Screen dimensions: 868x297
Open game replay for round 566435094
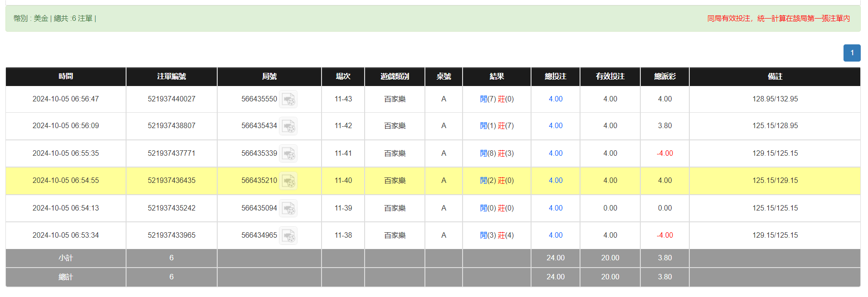tap(288, 208)
